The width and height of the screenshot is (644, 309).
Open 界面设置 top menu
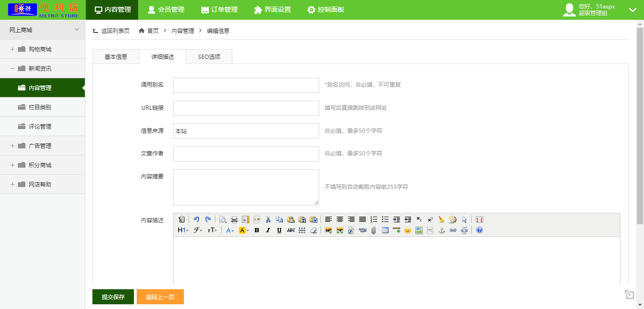tap(272, 9)
